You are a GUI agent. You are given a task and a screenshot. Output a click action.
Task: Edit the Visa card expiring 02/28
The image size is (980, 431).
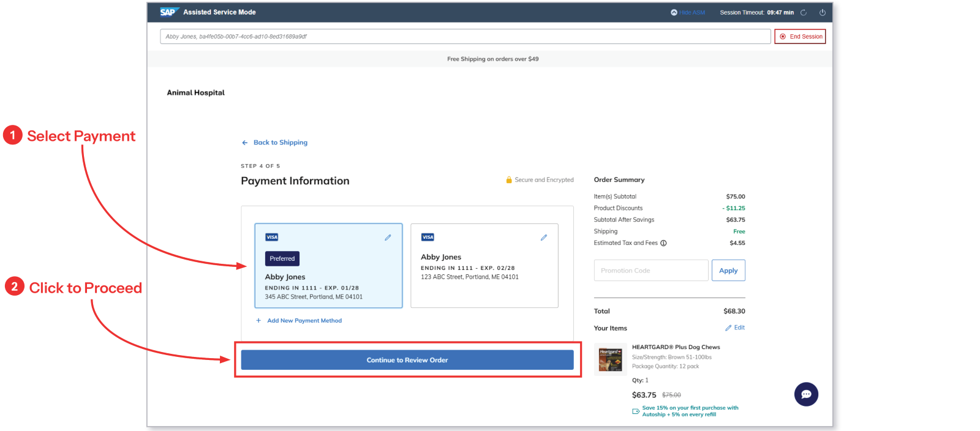click(x=543, y=238)
